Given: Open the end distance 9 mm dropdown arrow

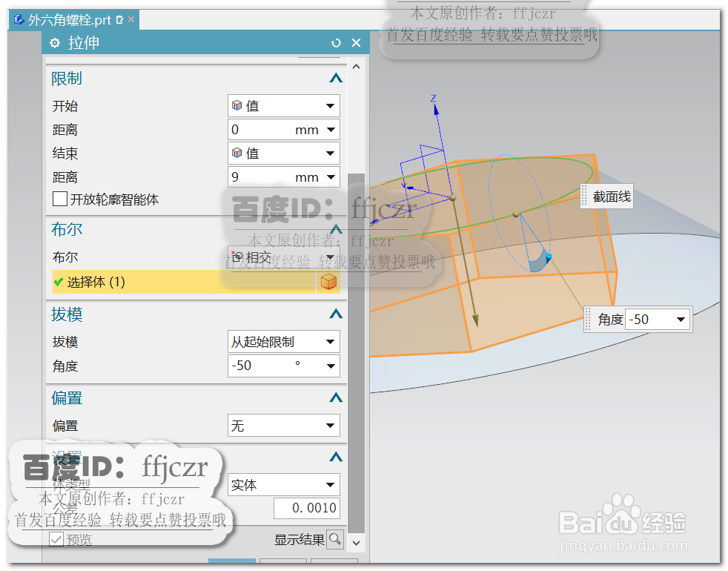Looking at the screenshot, I should coord(331,177).
